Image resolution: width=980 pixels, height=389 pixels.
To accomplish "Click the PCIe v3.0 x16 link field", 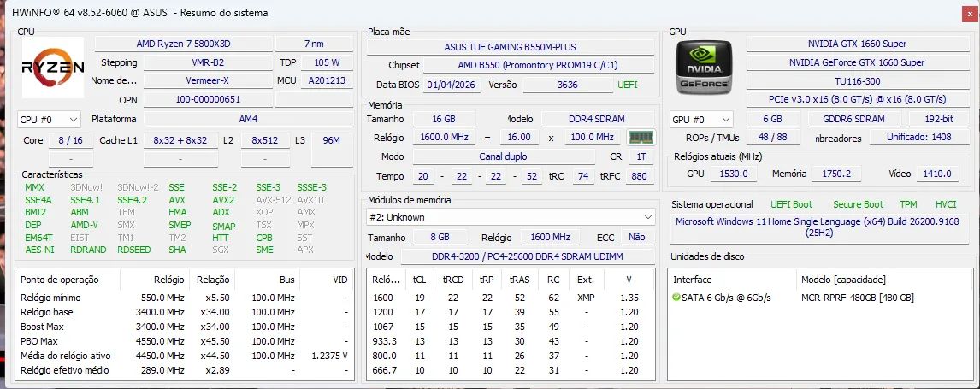I will (x=857, y=99).
